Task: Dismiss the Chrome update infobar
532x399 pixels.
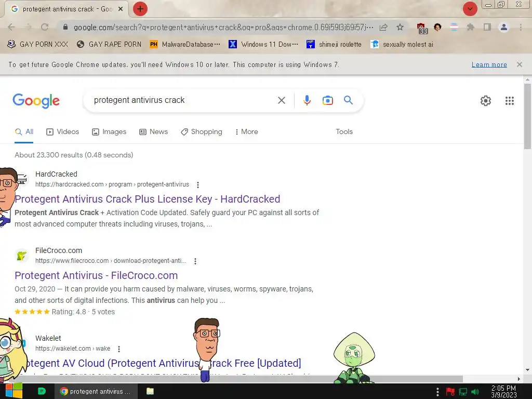Action: click(519, 64)
